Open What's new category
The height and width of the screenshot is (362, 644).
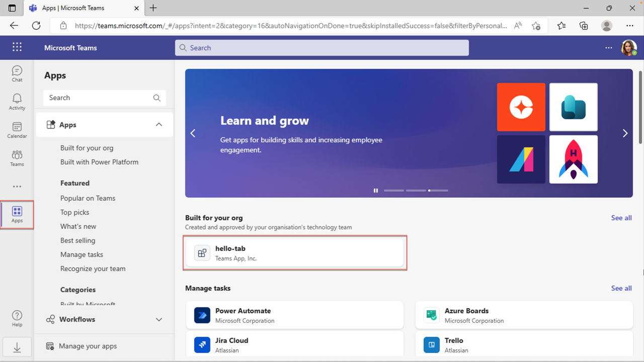[78, 226]
